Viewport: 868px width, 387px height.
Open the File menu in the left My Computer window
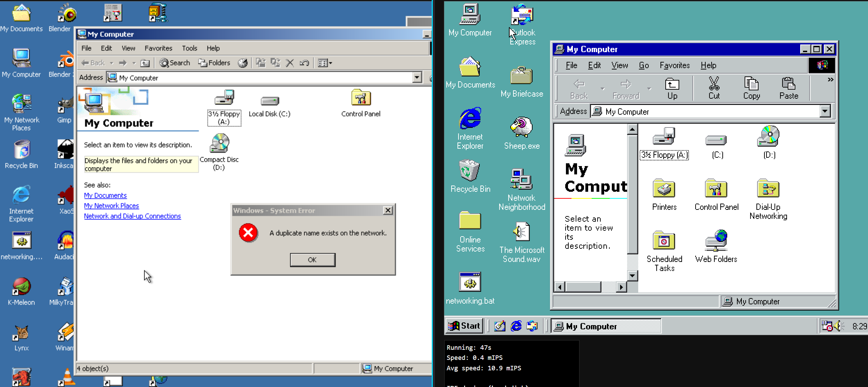point(86,48)
